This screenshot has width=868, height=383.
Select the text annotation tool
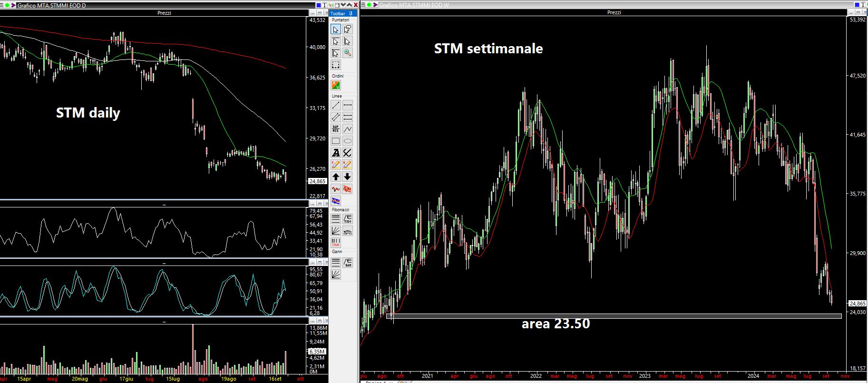pyautogui.click(x=336, y=153)
